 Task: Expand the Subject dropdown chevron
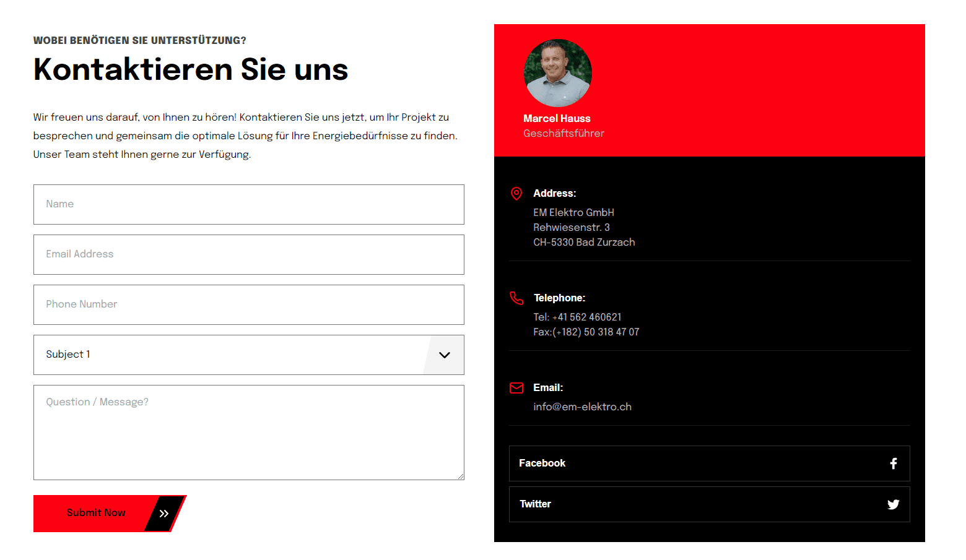tap(444, 355)
